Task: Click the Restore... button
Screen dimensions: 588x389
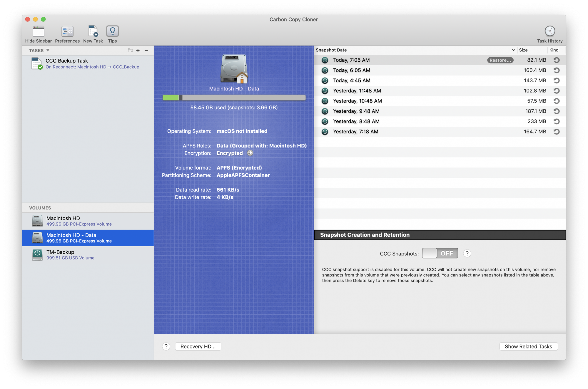Action: point(500,60)
